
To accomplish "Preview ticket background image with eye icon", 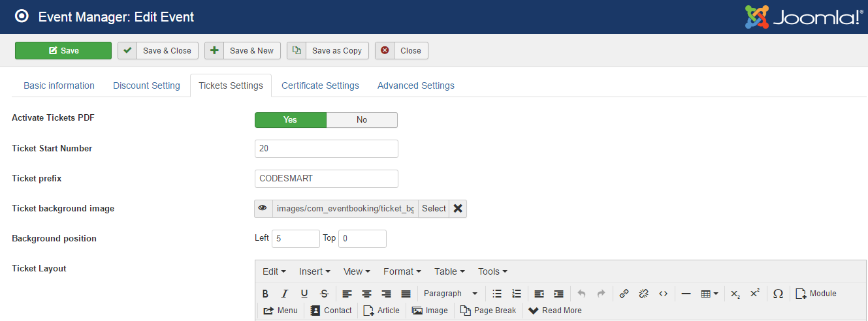I will pyautogui.click(x=263, y=209).
